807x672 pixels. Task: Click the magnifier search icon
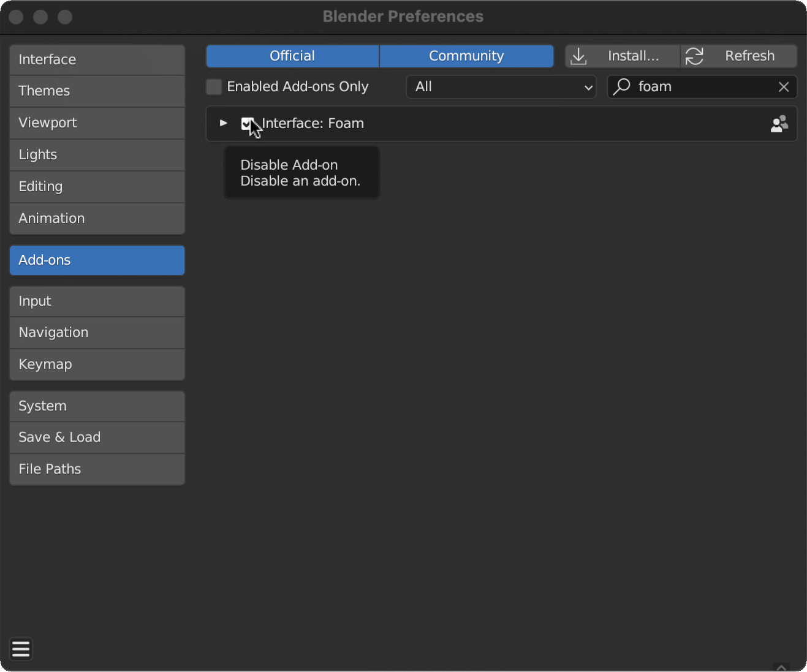pyautogui.click(x=621, y=86)
